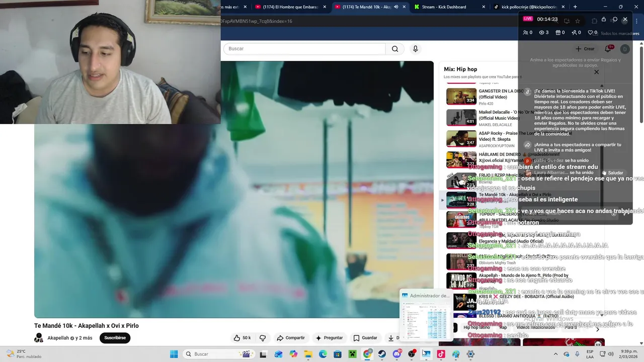Viewport: 644px width, 362px height.
Task: Open the taskbar volume control
Action: (611, 354)
